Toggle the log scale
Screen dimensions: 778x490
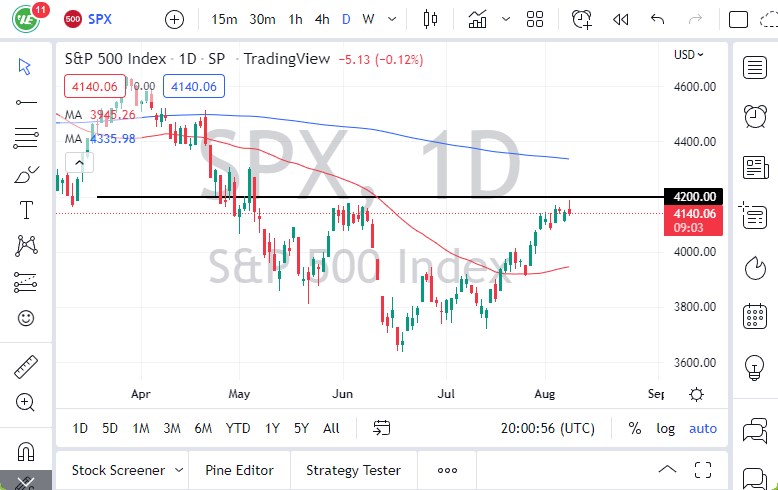(x=665, y=428)
